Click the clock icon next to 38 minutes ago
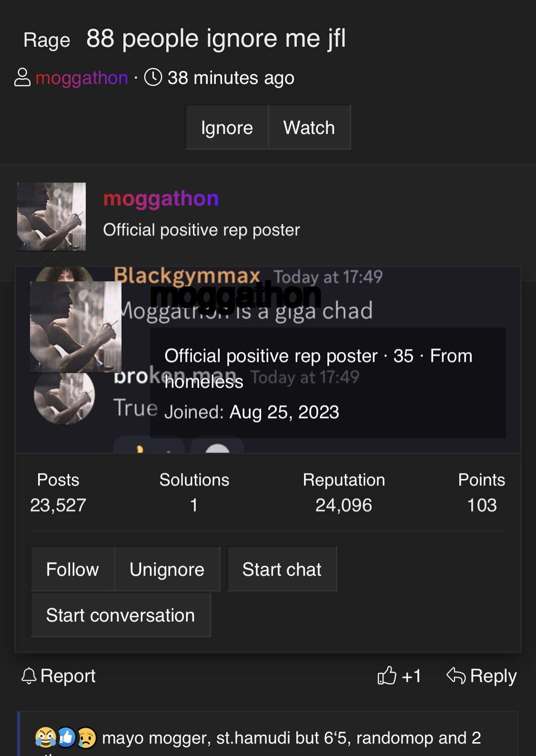This screenshot has height=756, width=536. click(153, 77)
